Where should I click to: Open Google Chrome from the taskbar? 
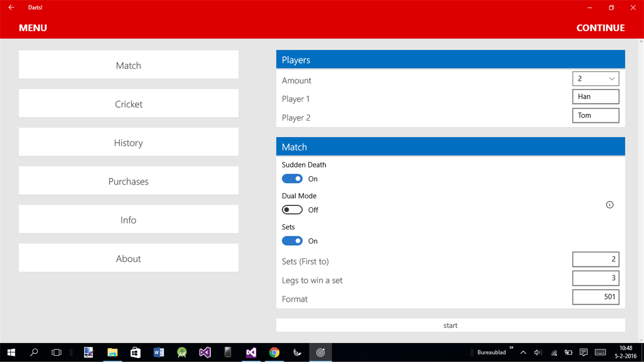click(274, 353)
